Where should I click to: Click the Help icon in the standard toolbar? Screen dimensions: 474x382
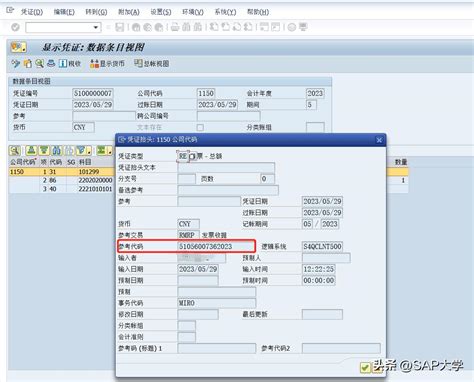tap(292, 27)
